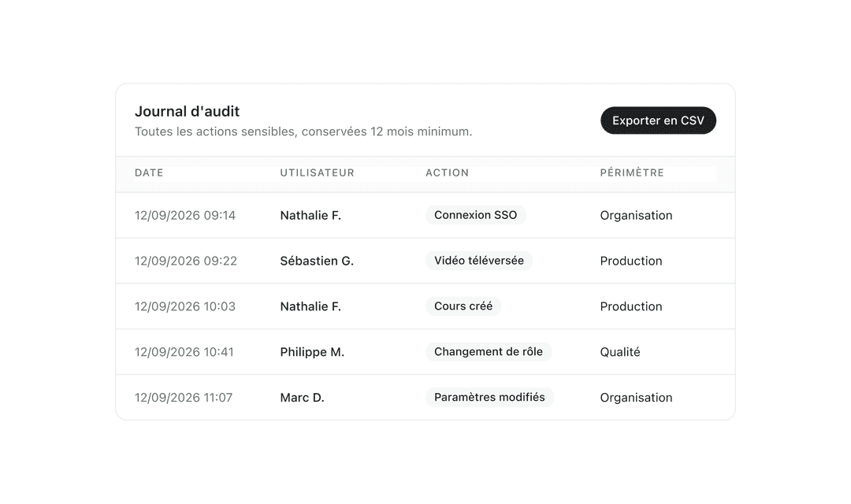Click the date 12/09/2026 10:03

(185, 306)
